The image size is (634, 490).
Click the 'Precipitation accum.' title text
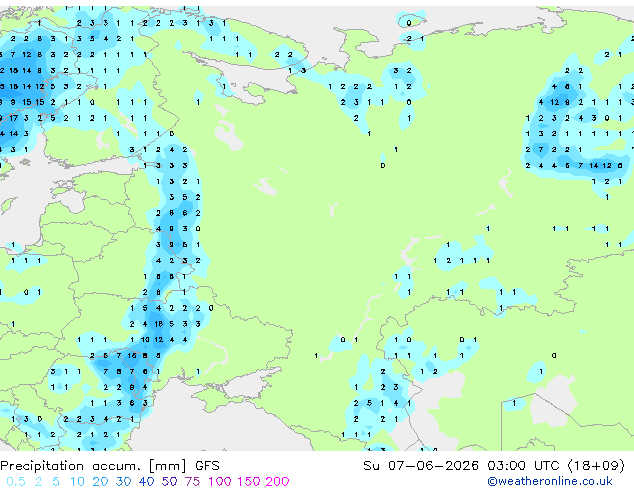pos(70,466)
